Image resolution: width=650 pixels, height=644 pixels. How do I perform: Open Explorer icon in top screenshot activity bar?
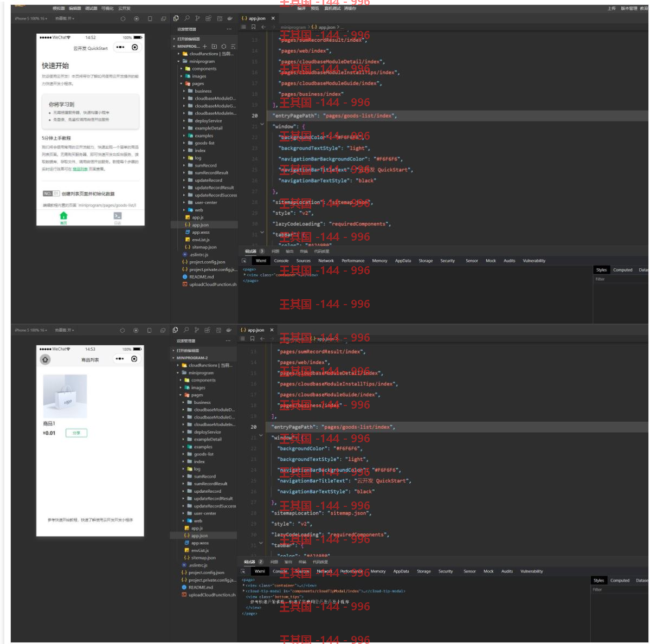(x=176, y=18)
